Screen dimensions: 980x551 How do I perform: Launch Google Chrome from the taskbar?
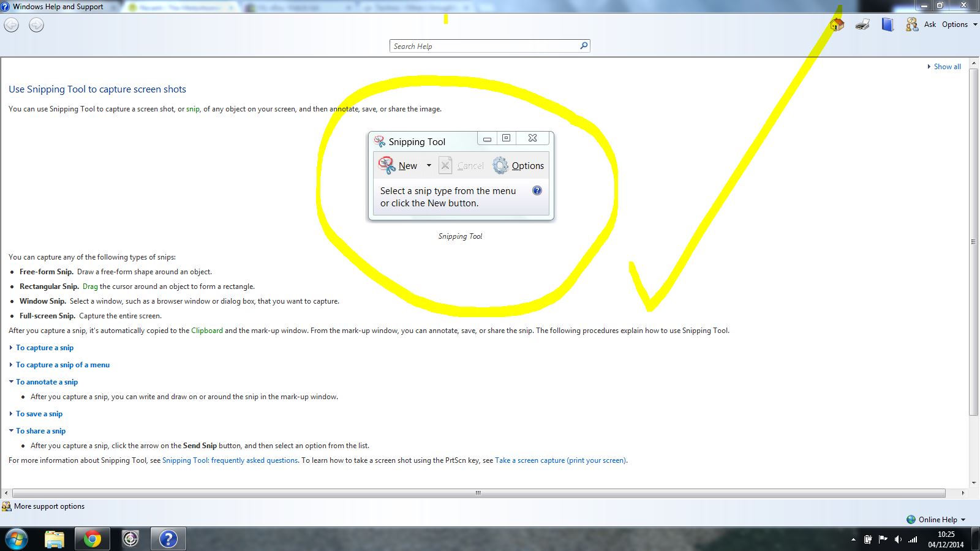(92, 539)
